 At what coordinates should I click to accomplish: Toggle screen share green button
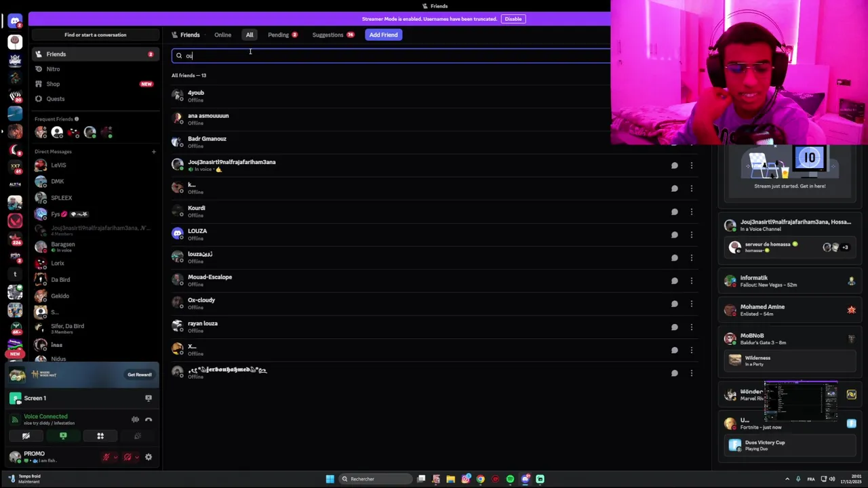(63, 436)
